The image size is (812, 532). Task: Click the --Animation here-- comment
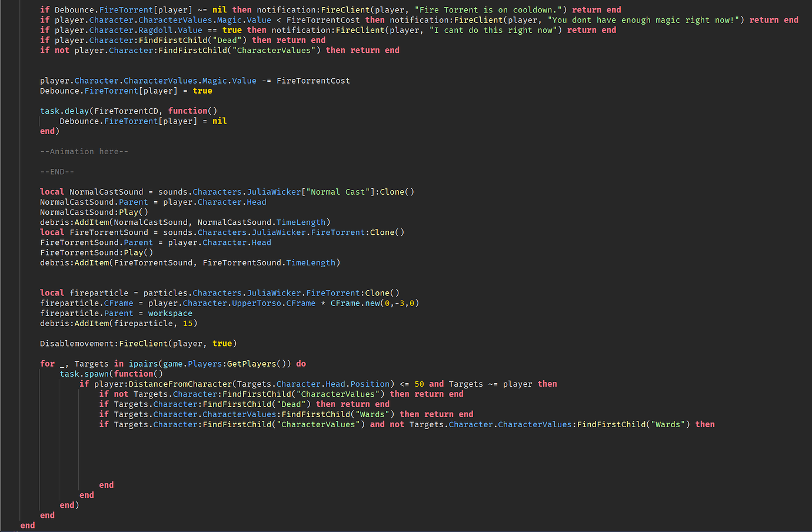(x=84, y=151)
